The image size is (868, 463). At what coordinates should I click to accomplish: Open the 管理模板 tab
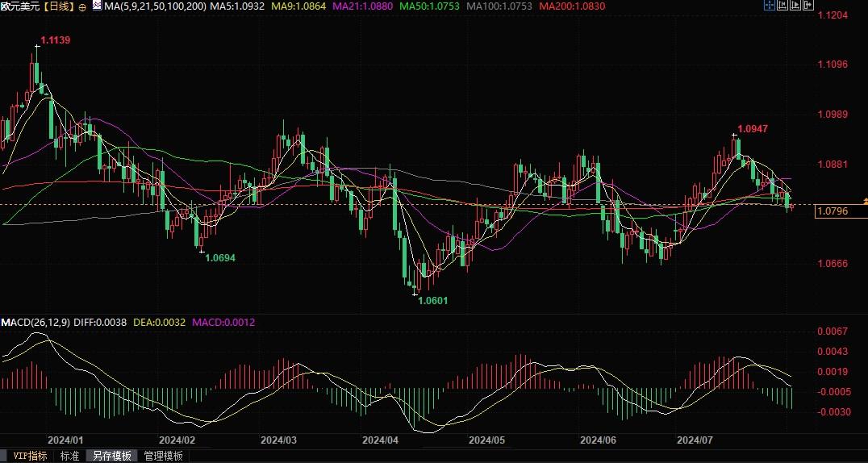tap(163, 456)
